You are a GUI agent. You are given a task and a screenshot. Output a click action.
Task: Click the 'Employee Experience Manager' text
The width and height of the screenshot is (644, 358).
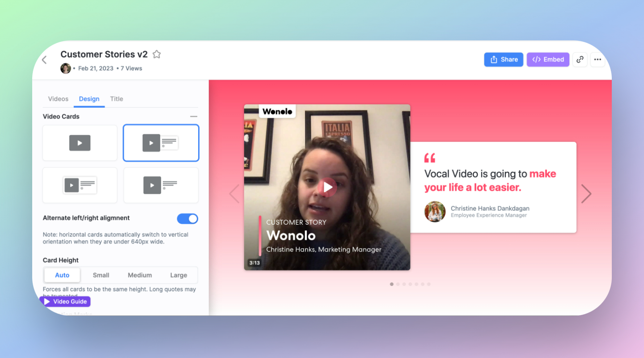point(489,215)
